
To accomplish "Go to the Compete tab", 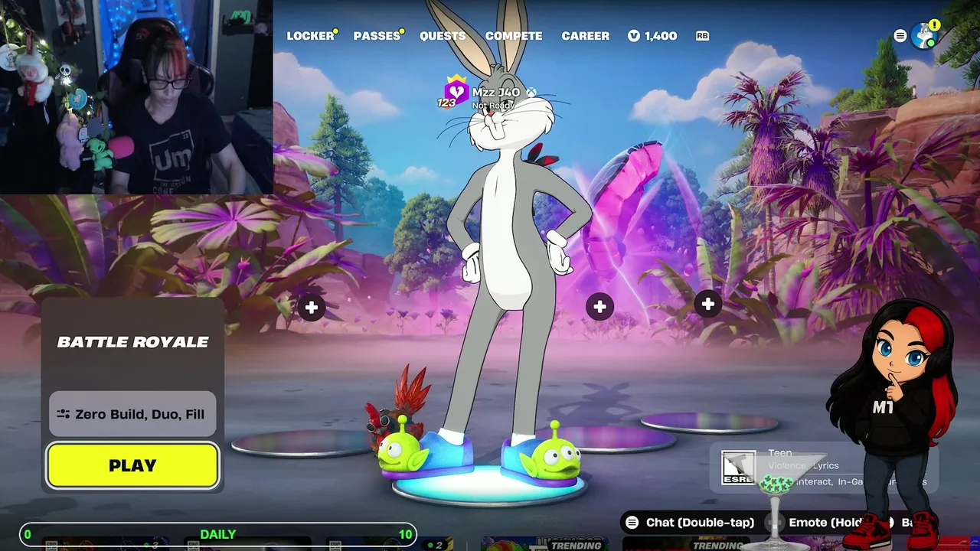I will tap(514, 36).
